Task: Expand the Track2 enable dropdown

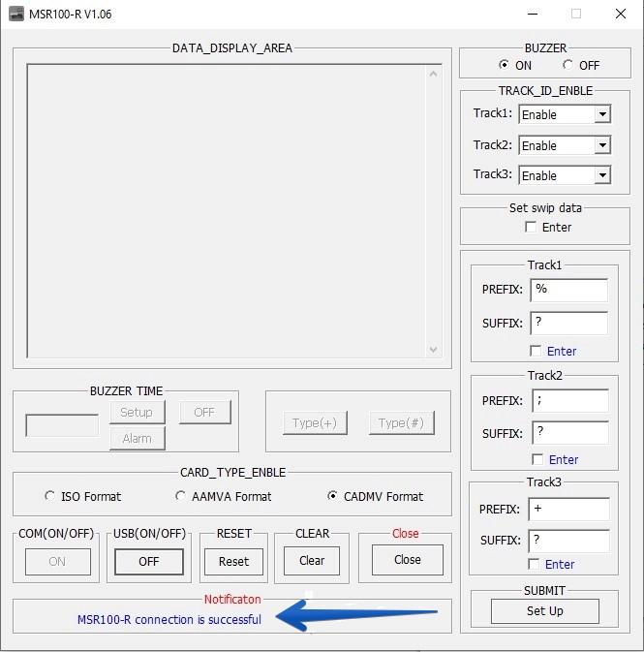Action: (x=601, y=145)
